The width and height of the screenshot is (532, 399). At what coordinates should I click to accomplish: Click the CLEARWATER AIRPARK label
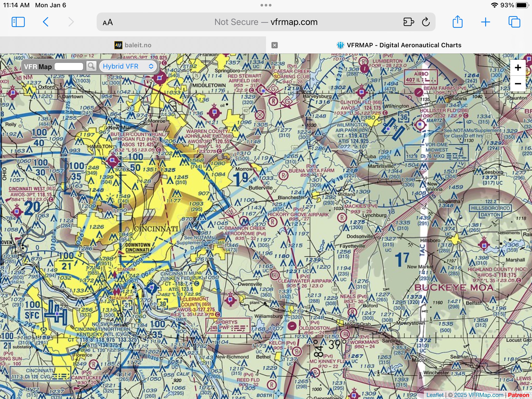coord(305,281)
